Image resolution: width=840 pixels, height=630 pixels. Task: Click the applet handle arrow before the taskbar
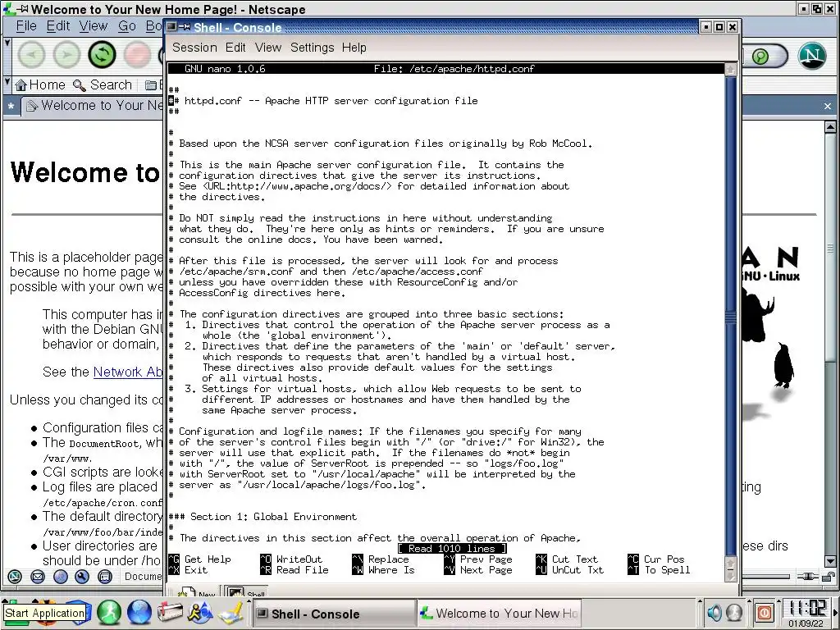click(249, 601)
